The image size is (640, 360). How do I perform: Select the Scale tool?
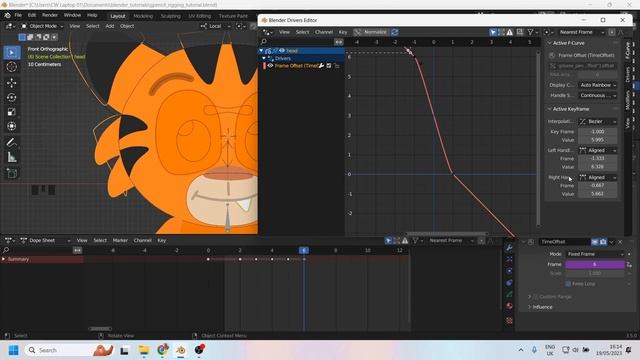coord(11,112)
